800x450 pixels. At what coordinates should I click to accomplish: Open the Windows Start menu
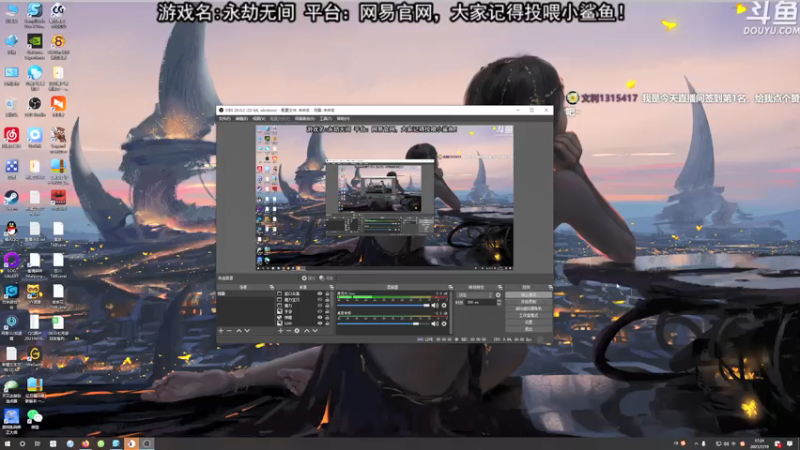click(8, 444)
